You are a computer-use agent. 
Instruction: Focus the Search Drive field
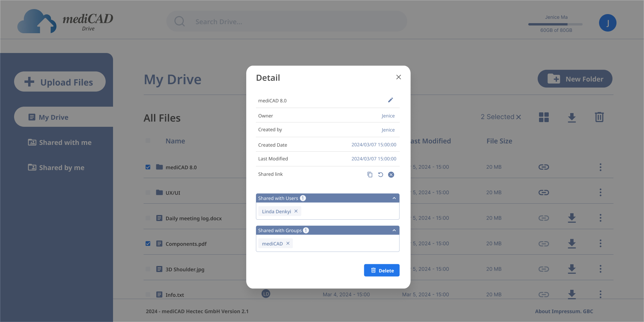coord(287,21)
